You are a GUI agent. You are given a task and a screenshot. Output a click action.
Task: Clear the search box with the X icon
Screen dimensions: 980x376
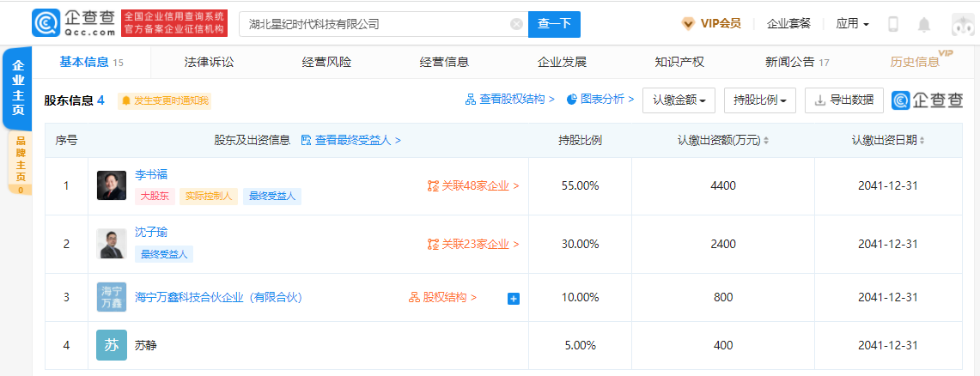516,24
